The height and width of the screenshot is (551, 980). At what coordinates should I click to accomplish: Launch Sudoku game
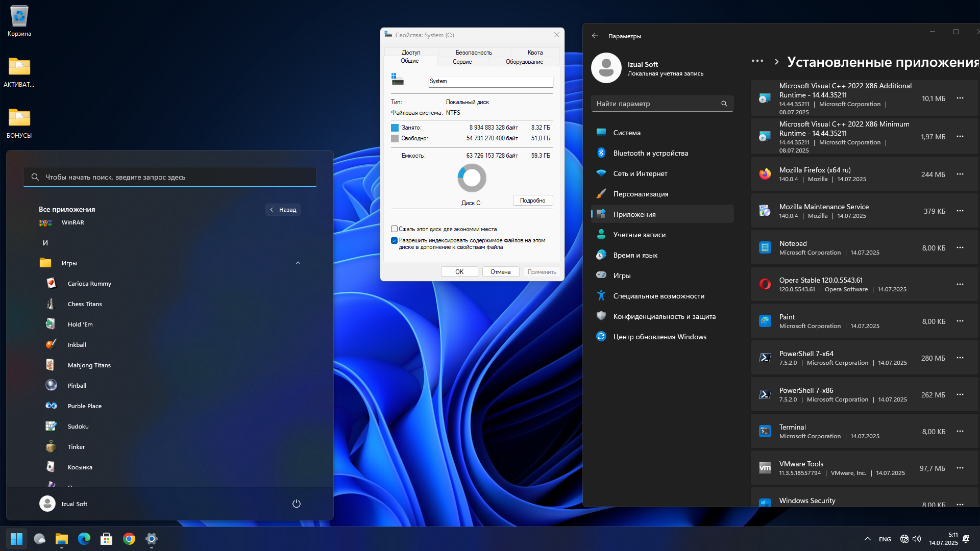coord(170,427)
